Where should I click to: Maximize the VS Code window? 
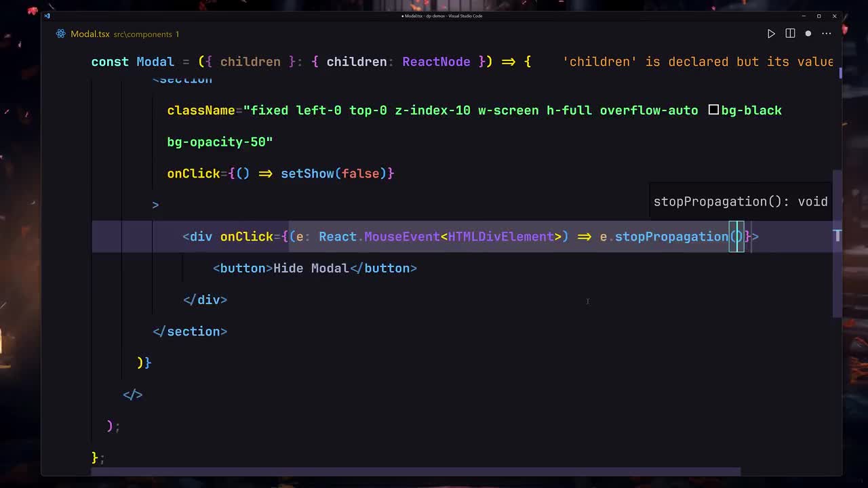click(818, 16)
